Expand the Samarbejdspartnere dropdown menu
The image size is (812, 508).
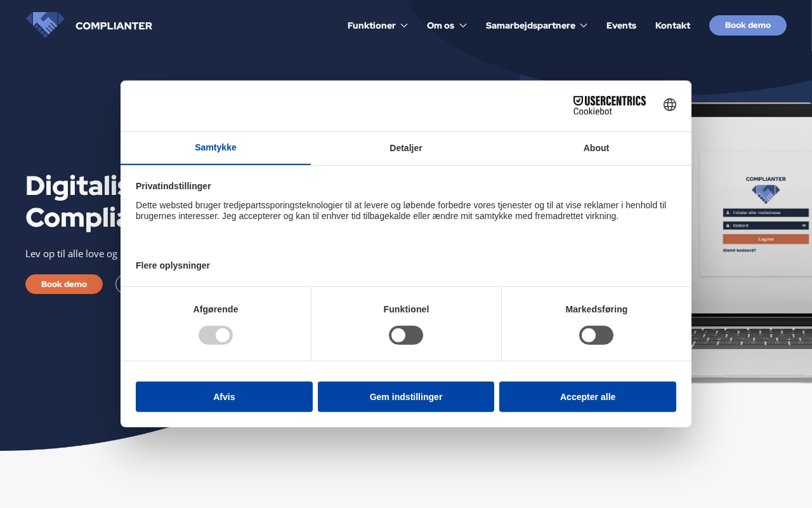pos(537,25)
